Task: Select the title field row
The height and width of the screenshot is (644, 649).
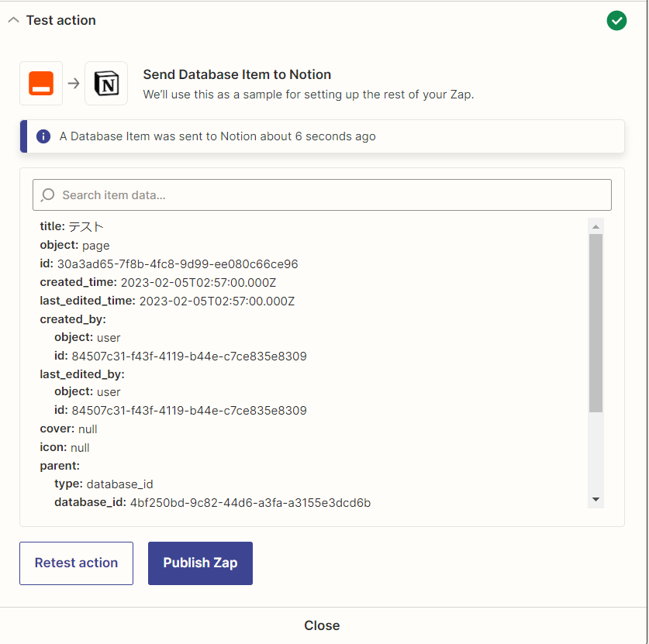Action: click(x=71, y=226)
